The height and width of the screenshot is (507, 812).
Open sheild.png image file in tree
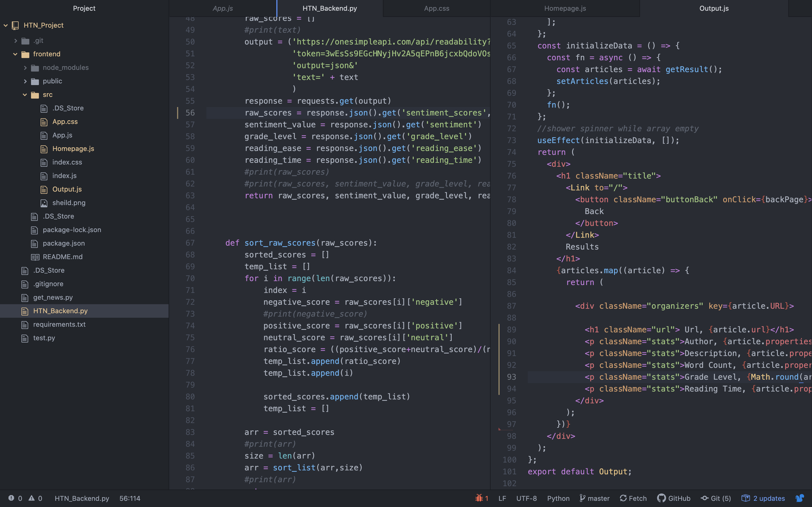click(x=69, y=203)
